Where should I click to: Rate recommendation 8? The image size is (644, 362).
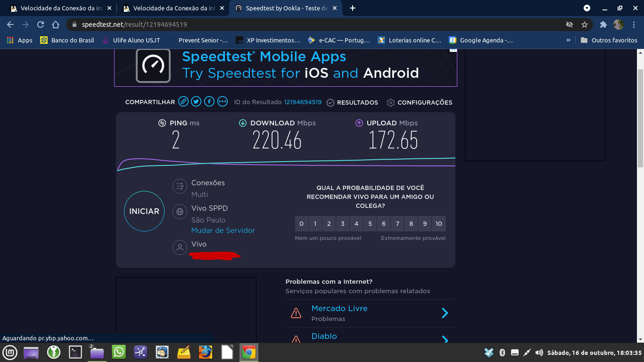(411, 224)
